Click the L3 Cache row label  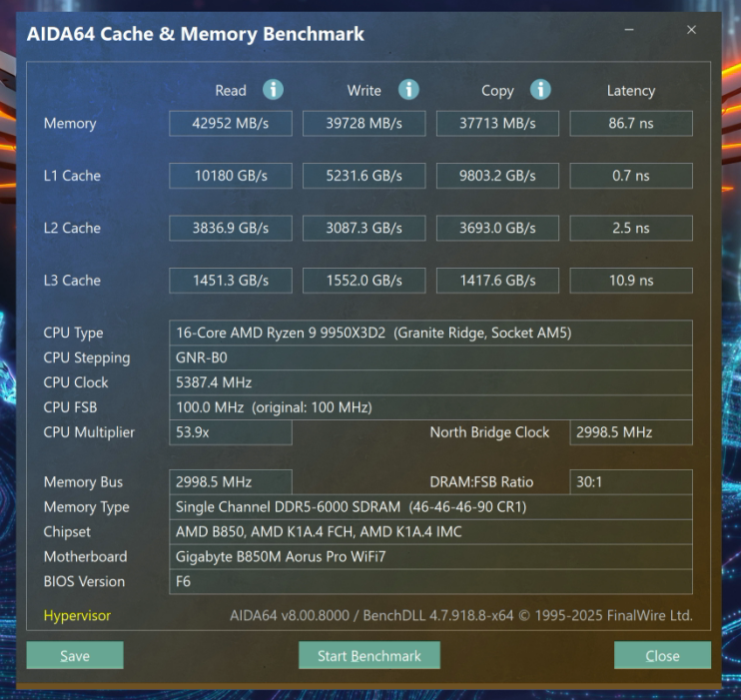pos(72,281)
